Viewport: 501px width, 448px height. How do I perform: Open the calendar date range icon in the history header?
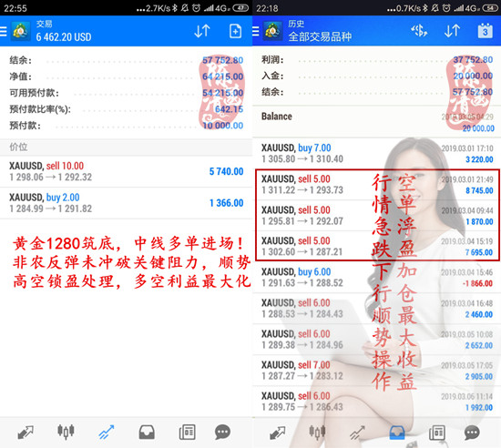coord(485,31)
